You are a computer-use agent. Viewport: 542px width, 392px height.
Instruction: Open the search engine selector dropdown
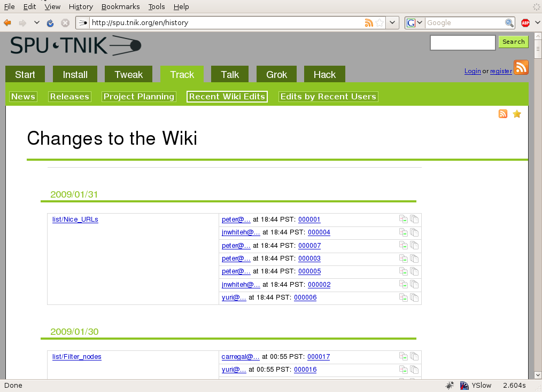[x=415, y=23]
